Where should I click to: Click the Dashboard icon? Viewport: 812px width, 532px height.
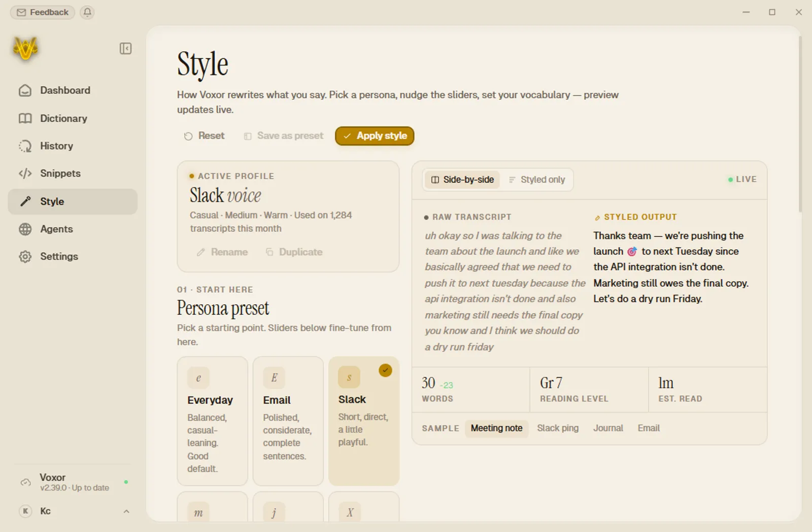click(25, 90)
